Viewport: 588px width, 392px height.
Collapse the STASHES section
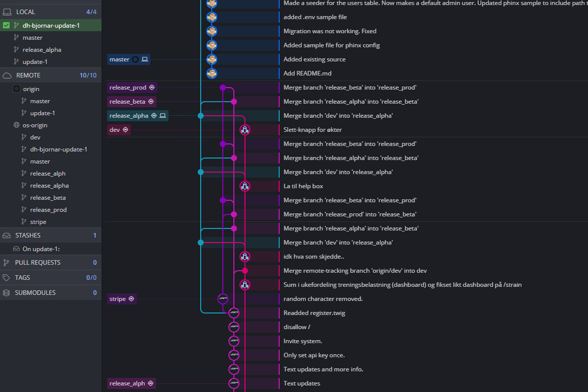(x=51, y=236)
